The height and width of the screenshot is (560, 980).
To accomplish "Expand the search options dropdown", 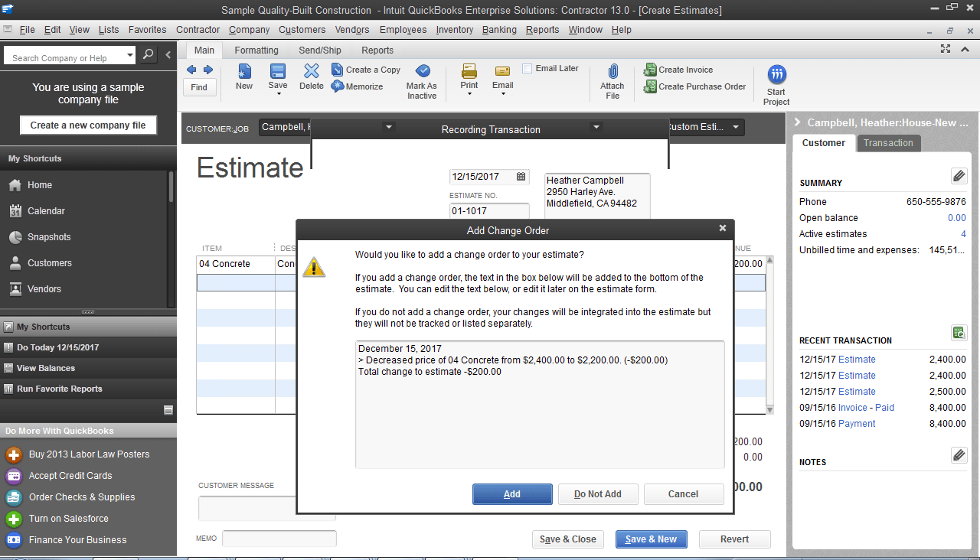I will (x=130, y=55).
